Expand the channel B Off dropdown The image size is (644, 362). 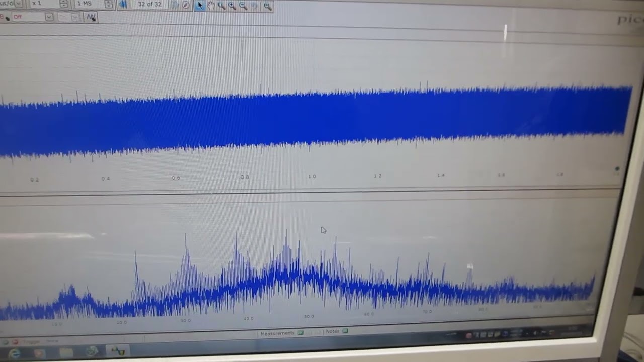pos(49,17)
